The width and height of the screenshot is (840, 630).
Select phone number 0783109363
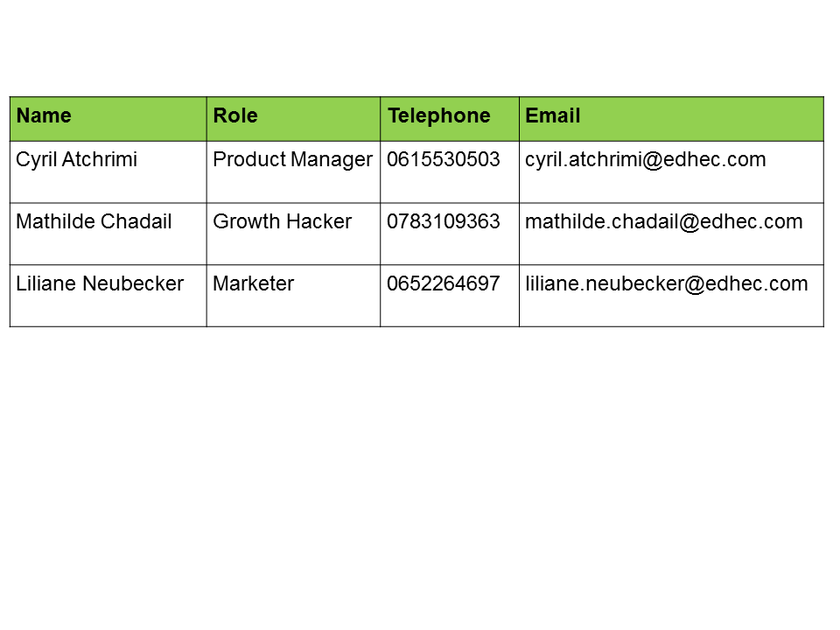point(444,222)
